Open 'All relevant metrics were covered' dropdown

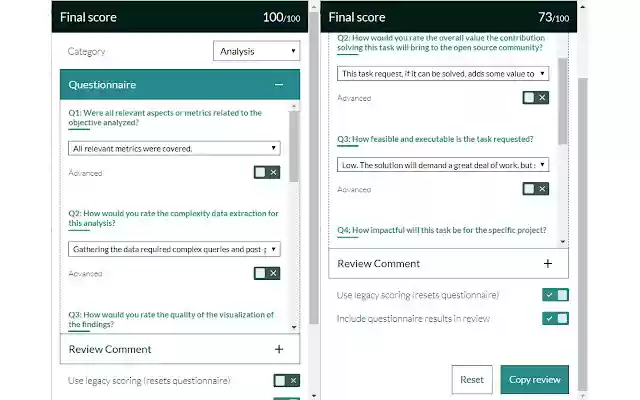[174, 148]
